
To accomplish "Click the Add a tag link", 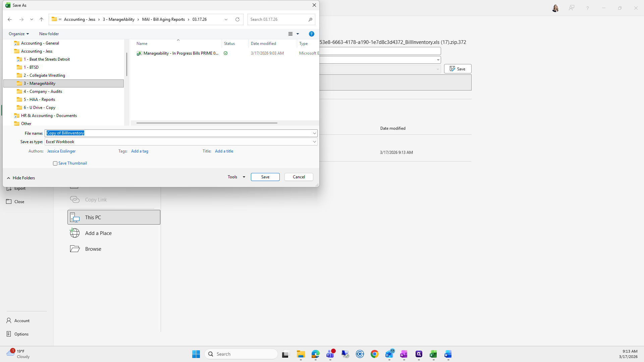I will click(140, 151).
